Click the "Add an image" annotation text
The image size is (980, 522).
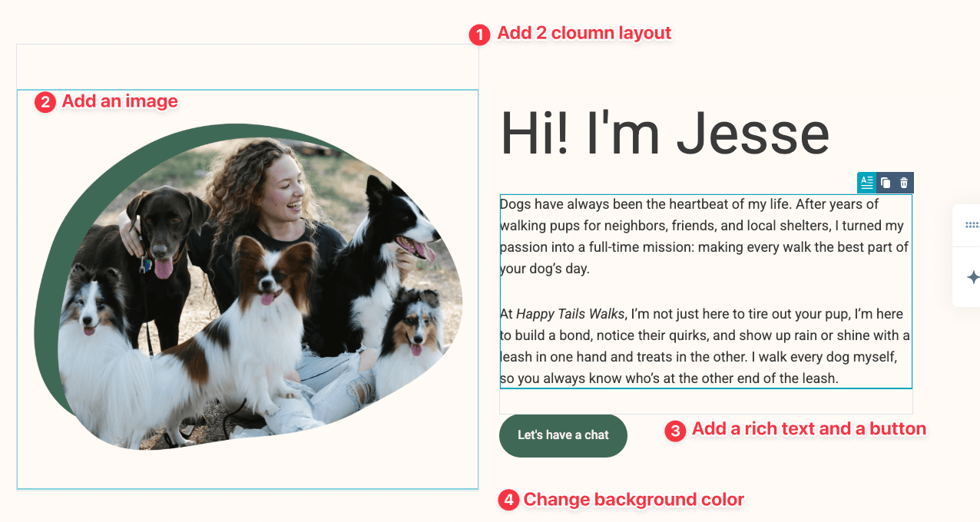click(x=120, y=101)
